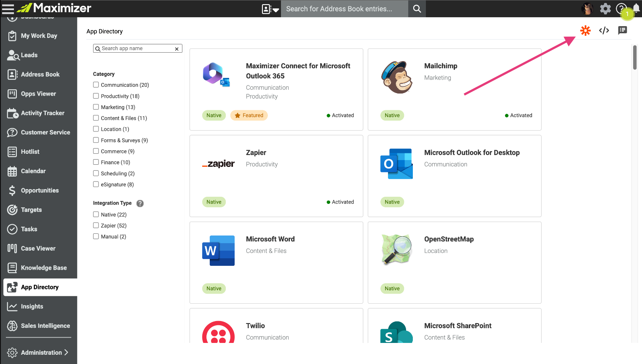Click the search magnifier button

tap(417, 8)
